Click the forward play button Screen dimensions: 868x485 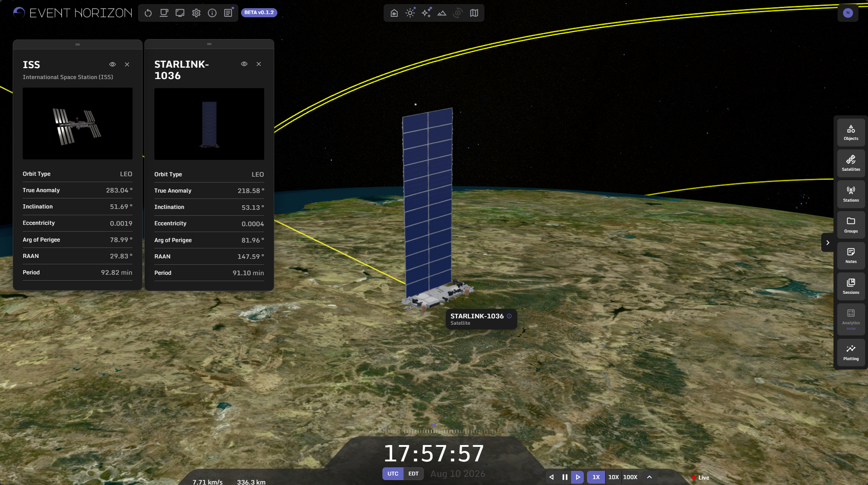click(x=577, y=477)
